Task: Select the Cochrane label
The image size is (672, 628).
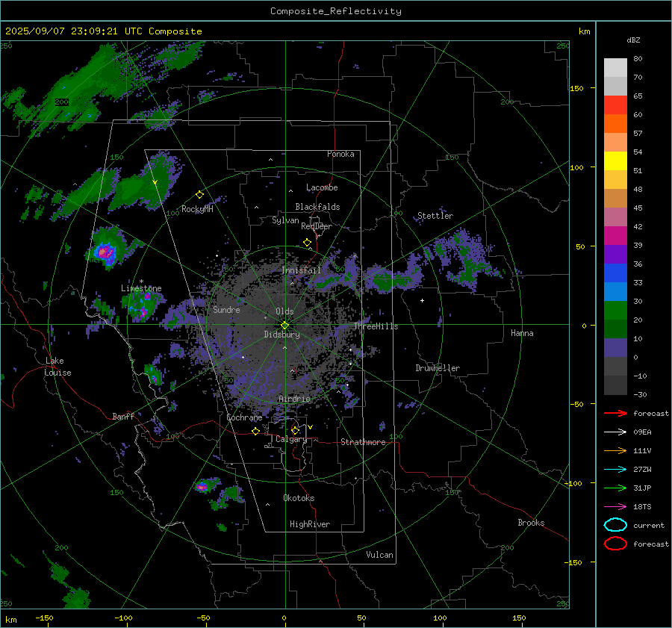Action: (244, 417)
